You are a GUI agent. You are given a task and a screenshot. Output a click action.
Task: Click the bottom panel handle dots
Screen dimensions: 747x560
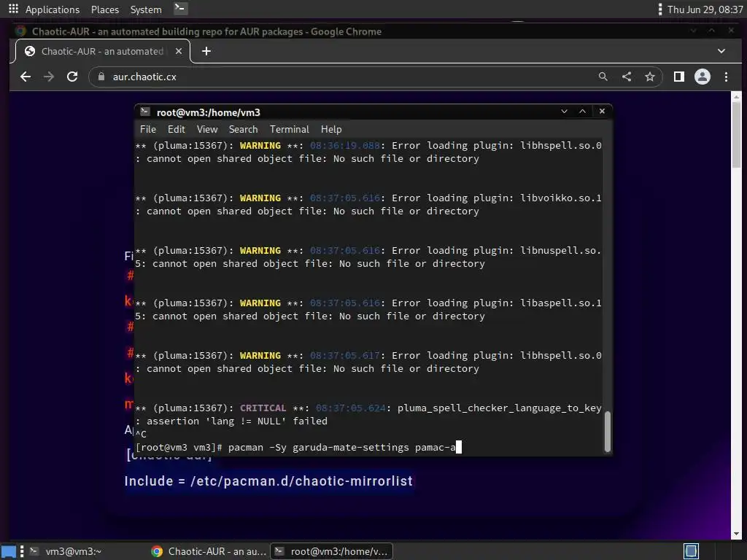point(22,551)
